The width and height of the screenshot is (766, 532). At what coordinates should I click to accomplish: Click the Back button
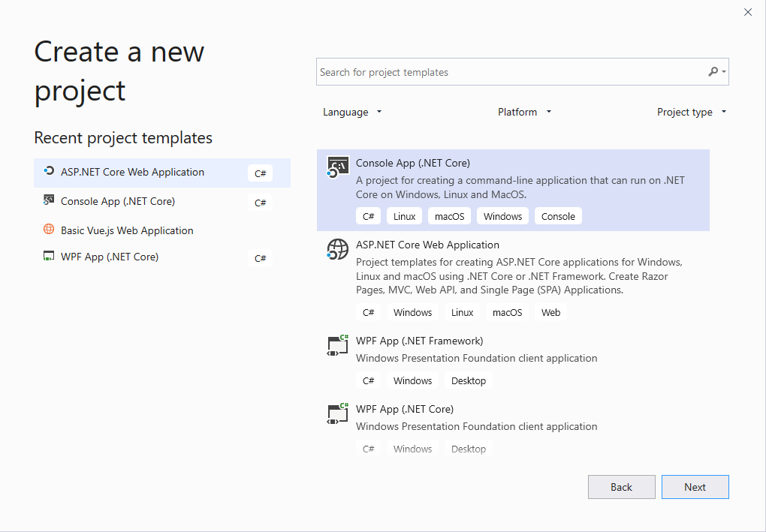(621, 487)
